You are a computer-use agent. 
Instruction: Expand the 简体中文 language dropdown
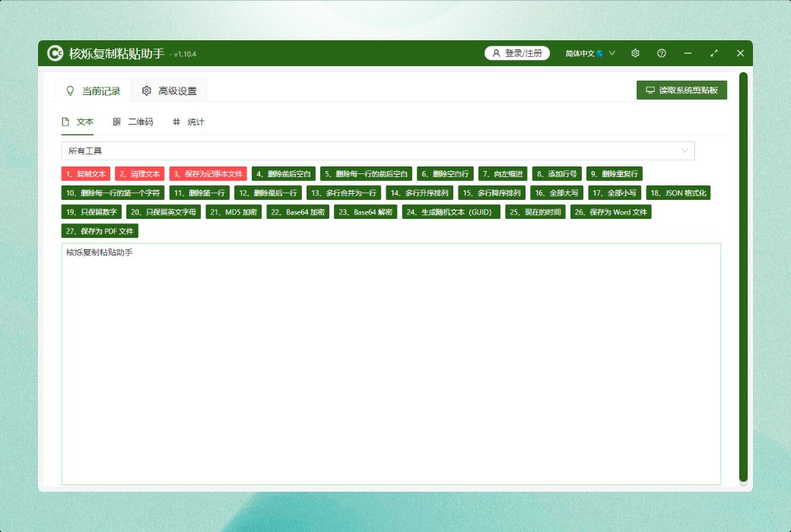pos(590,53)
